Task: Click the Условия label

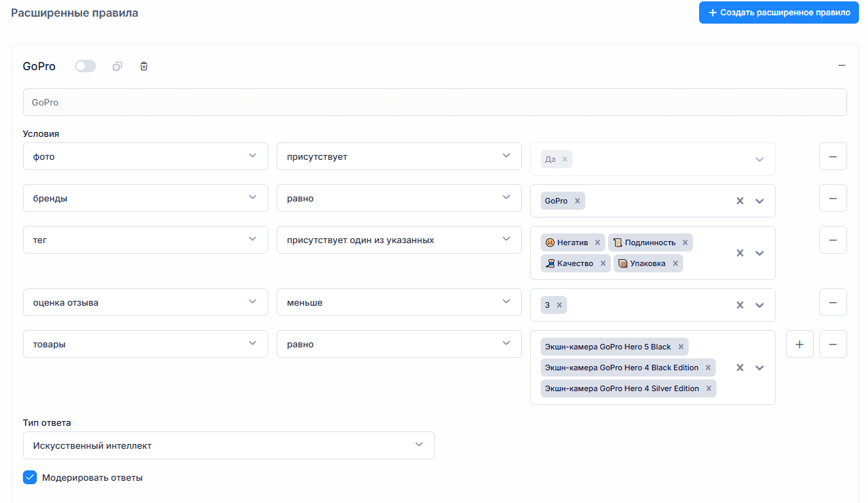Action: [x=41, y=133]
